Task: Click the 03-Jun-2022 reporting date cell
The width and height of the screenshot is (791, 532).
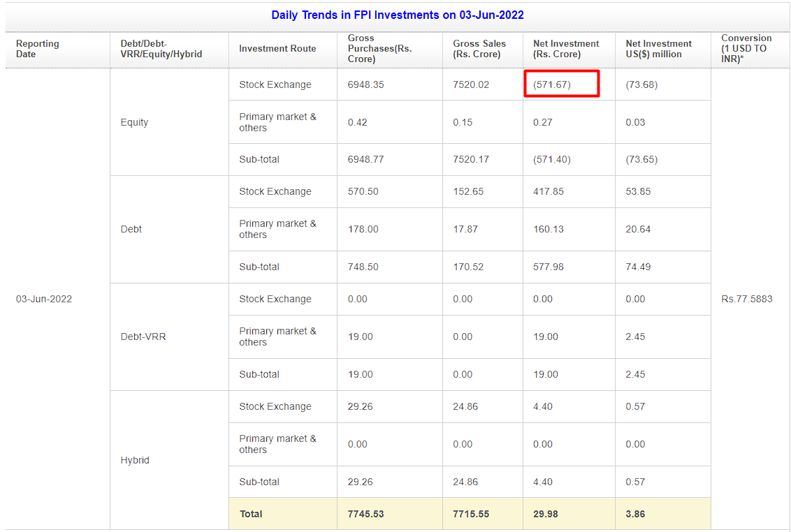Action: 44,299
